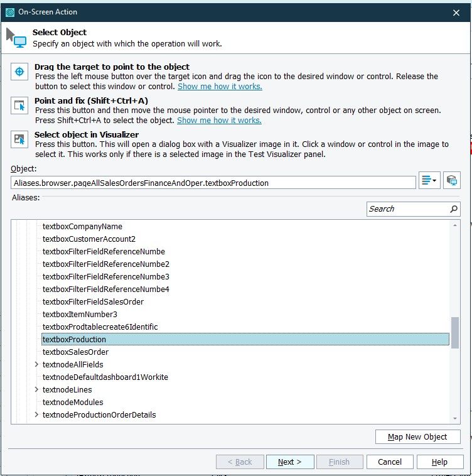Select textboxFilterFieldReferenceNumbe2 item
The height and width of the screenshot is (476, 472).
[x=106, y=264]
